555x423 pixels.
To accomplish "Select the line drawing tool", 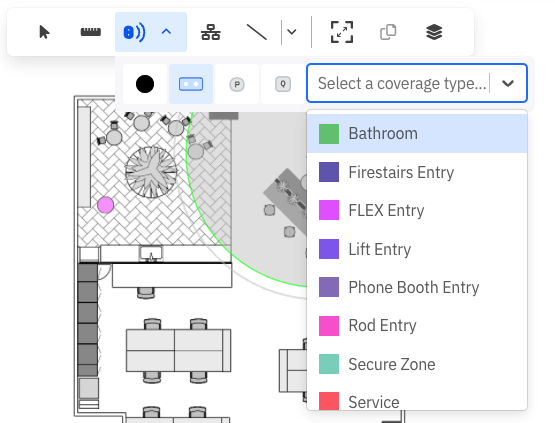I will coord(257,32).
